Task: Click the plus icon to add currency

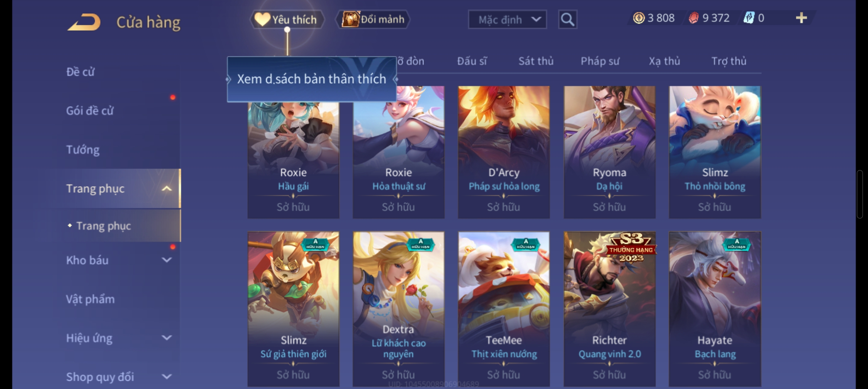Action: coord(801,18)
